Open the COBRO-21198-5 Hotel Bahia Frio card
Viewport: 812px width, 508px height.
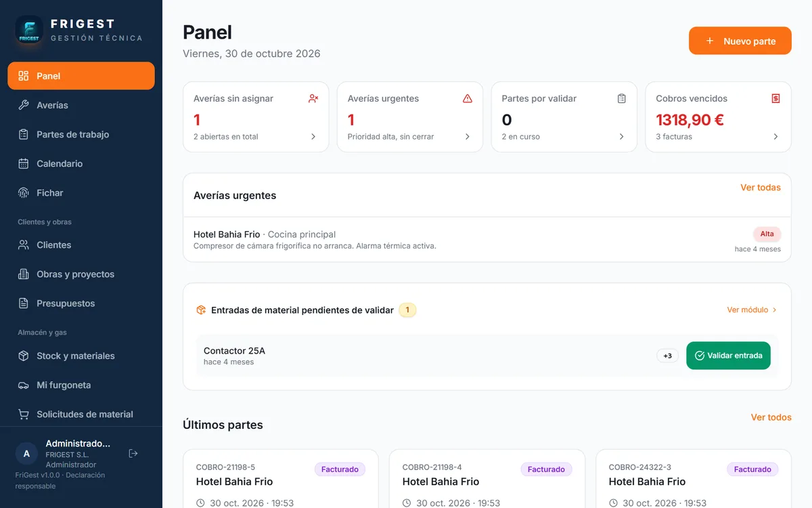point(281,479)
